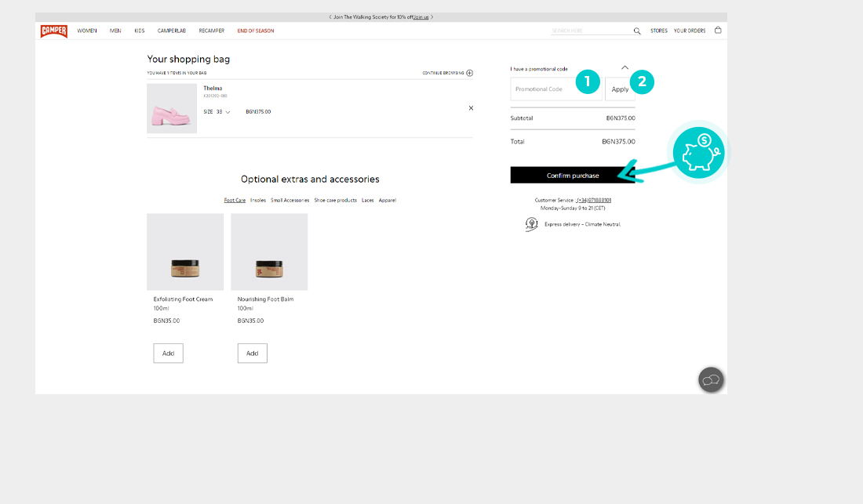The image size is (863, 504).
Task: Select the Small Accessories tab
Action: click(290, 200)
